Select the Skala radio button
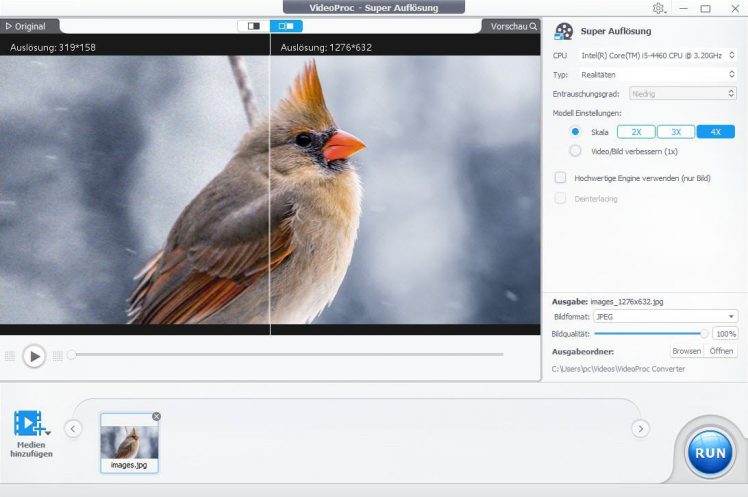 [575, 131]
